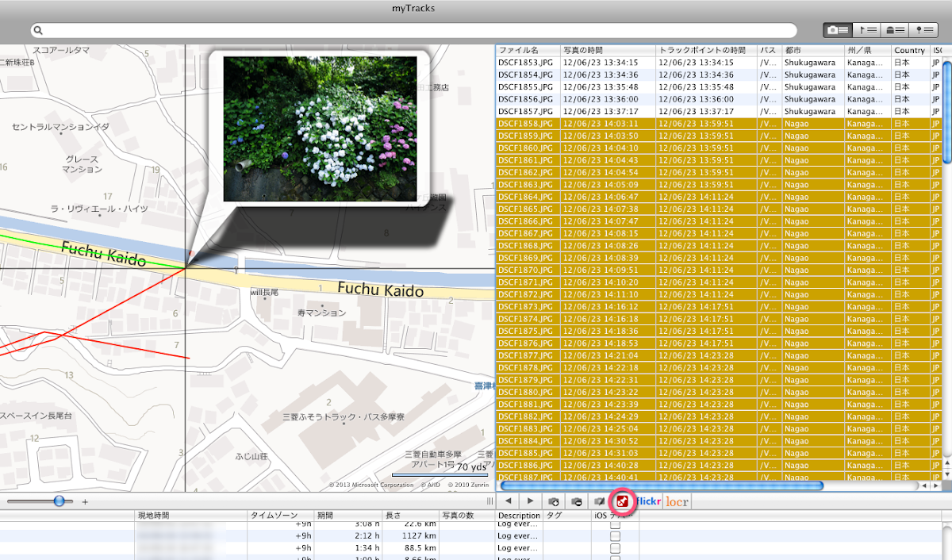This screenshot has width=952, height=560.
Task: Click the photo list horizontal scrollbar thumb
Action: click(662, 485)
